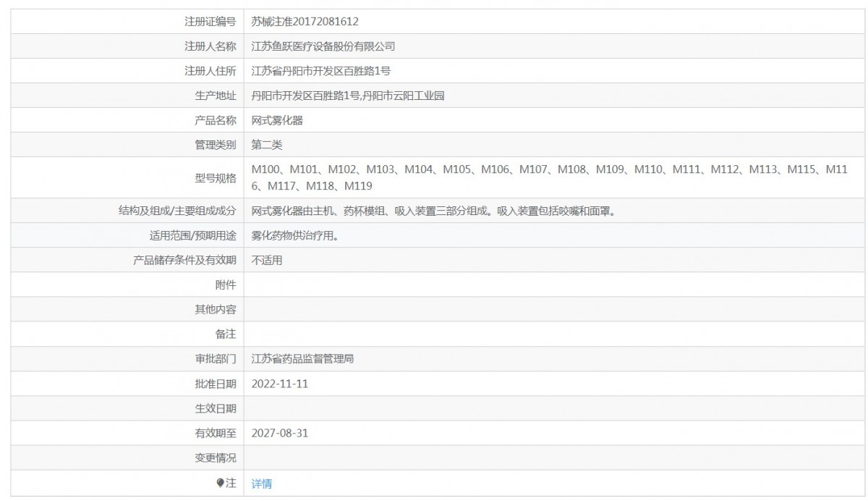868x501 pixels.
Task: Click the 审批部门 label
Action: coord(216,359)
